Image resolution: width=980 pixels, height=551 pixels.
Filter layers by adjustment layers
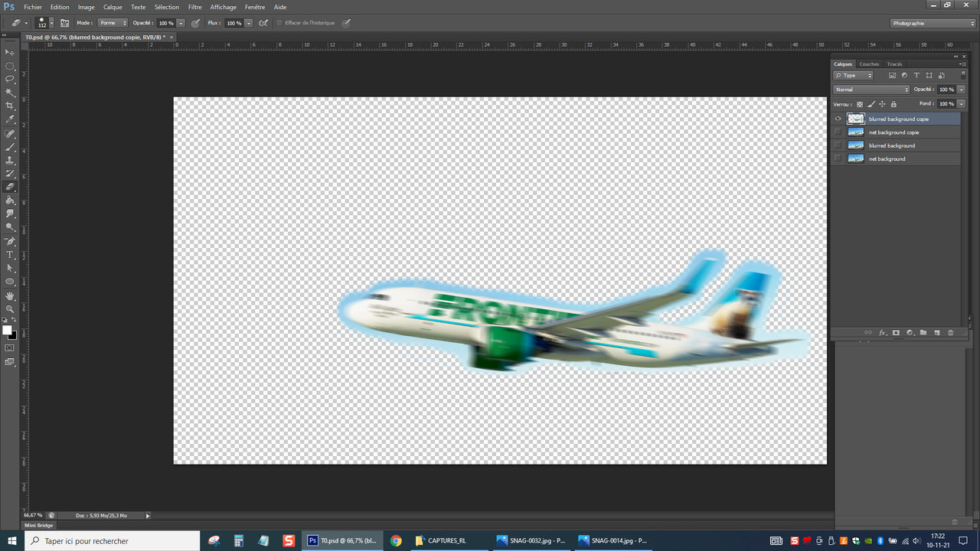click(904, 76)
